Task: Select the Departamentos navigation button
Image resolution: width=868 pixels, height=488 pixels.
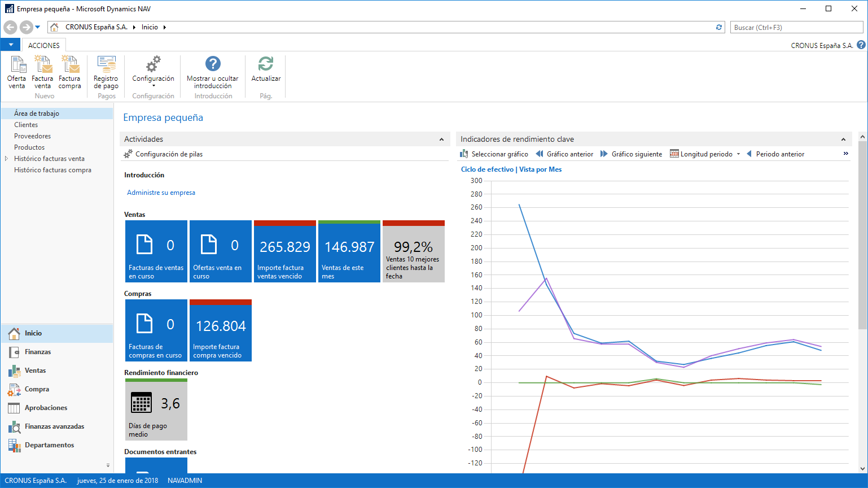Action: pos(57,445)
